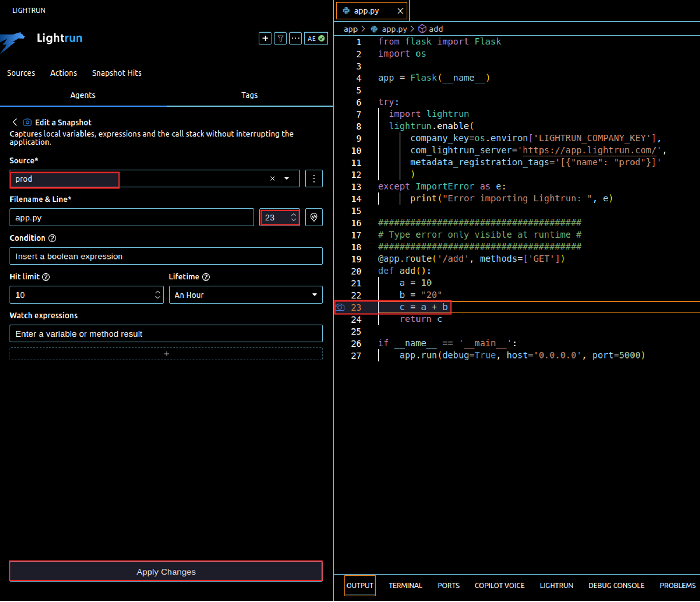Click the AE agent status icon
The width and height of the screenshot is (700, 602).
tap(316, 38)
